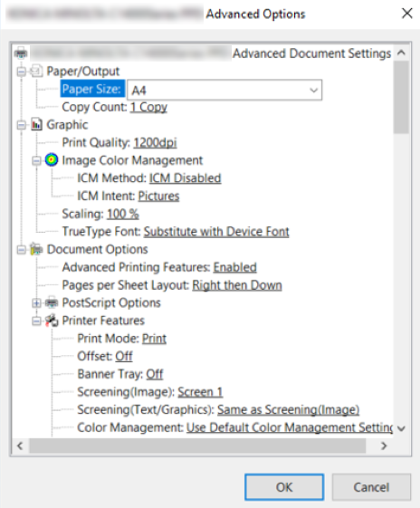Select the Print Quality 1200dpi value
Viewport: 420px width, 508px height.
(x=155, y=142)
